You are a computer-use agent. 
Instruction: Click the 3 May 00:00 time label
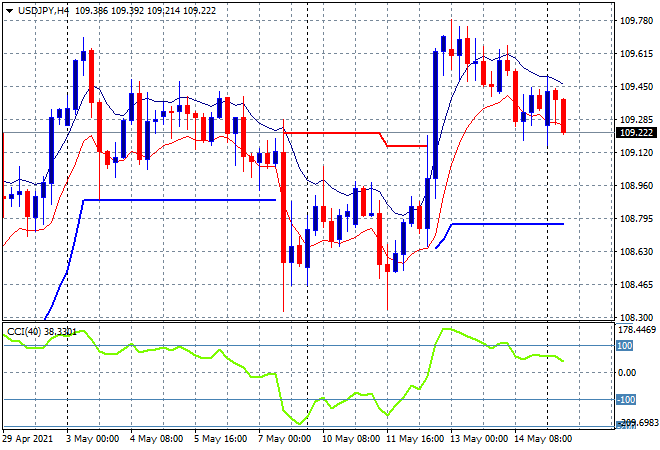(93, 439)
